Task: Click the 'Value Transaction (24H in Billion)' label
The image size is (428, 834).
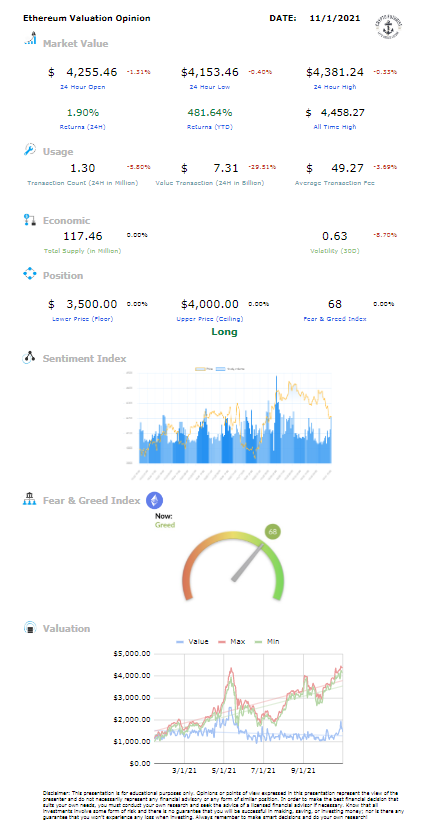Action: point(209,182)
